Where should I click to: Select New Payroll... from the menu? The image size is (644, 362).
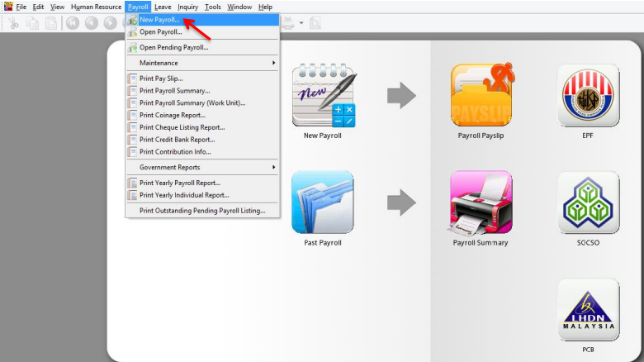[160, 19]
